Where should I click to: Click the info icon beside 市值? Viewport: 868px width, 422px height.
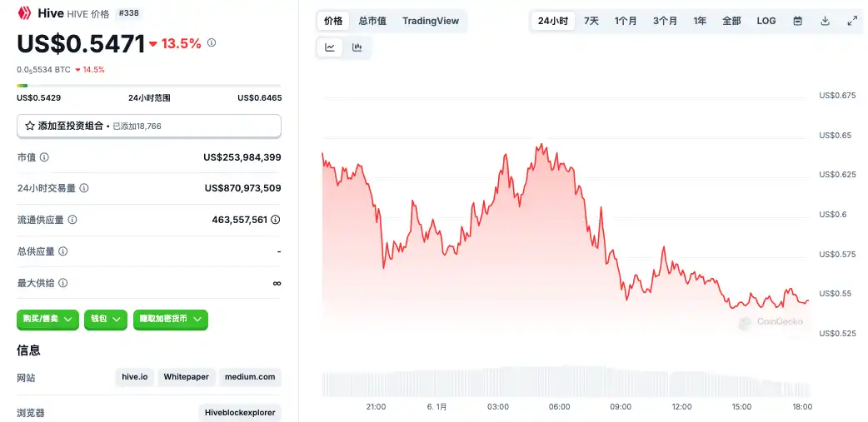pos(44,157)
